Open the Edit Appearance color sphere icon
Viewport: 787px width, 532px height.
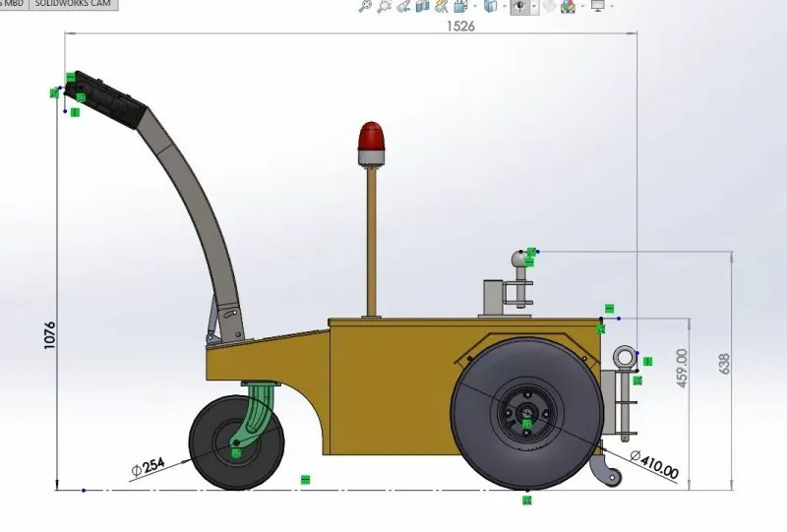click(568, 6)
